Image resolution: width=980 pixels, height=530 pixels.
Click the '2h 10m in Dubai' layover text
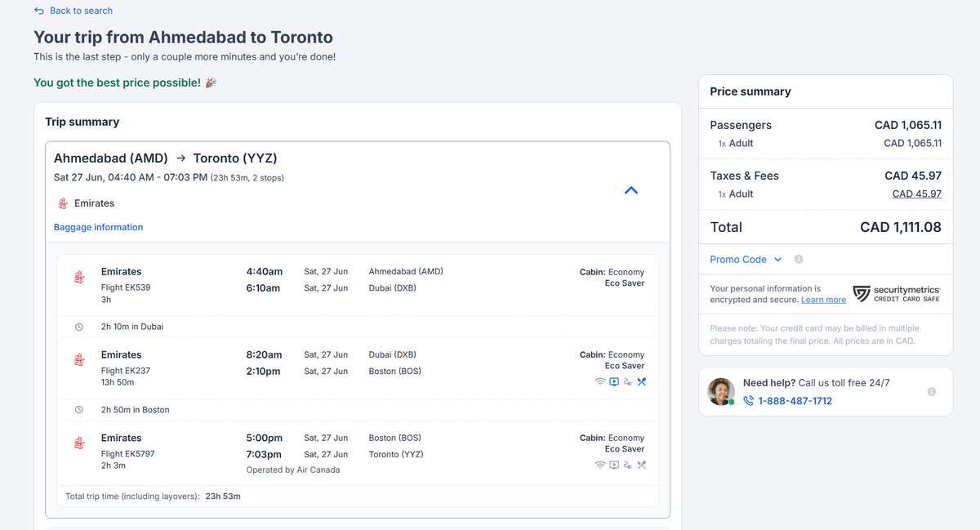click(x=132, y=327)
